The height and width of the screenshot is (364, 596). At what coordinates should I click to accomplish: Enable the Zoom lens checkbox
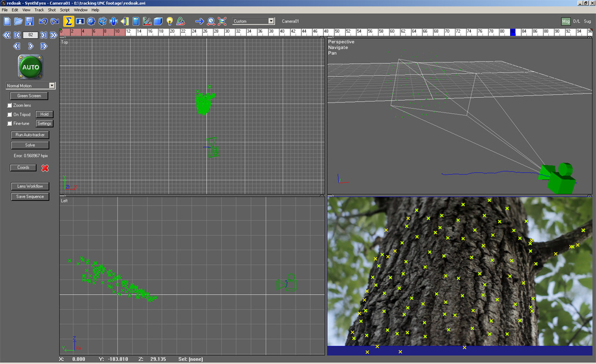point(10,105)
